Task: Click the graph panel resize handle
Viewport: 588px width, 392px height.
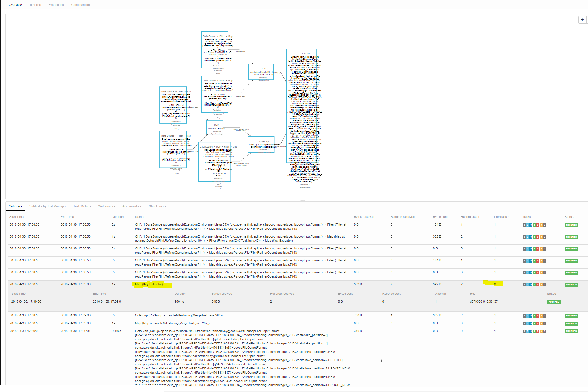Action: tap(301, 200)
